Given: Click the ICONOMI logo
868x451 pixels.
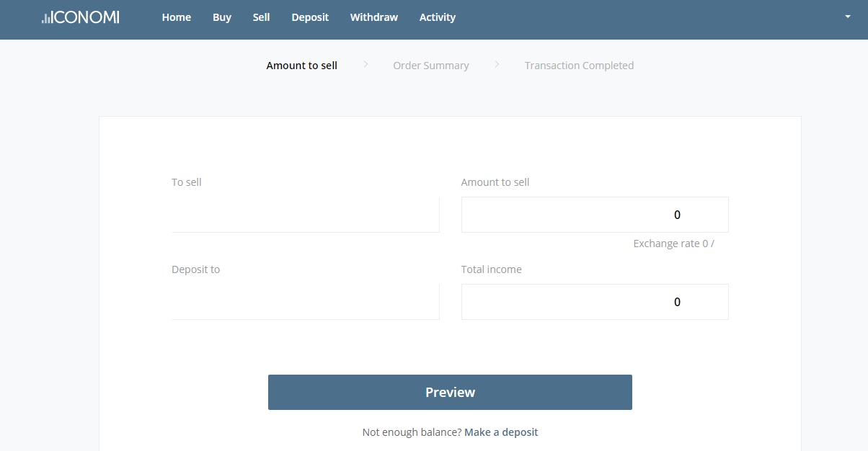Looking at the screenshot, I should tap(81, 17).
